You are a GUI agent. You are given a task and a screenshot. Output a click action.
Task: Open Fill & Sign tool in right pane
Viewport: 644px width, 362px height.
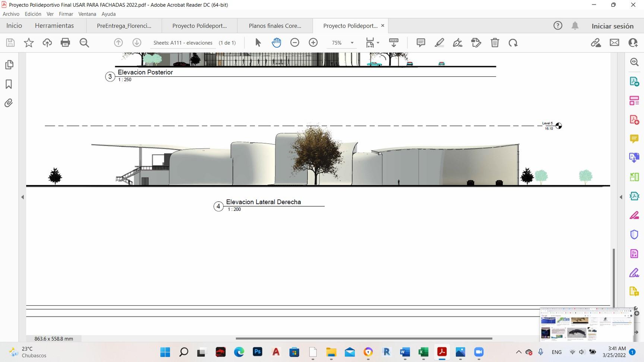[634, 273]
